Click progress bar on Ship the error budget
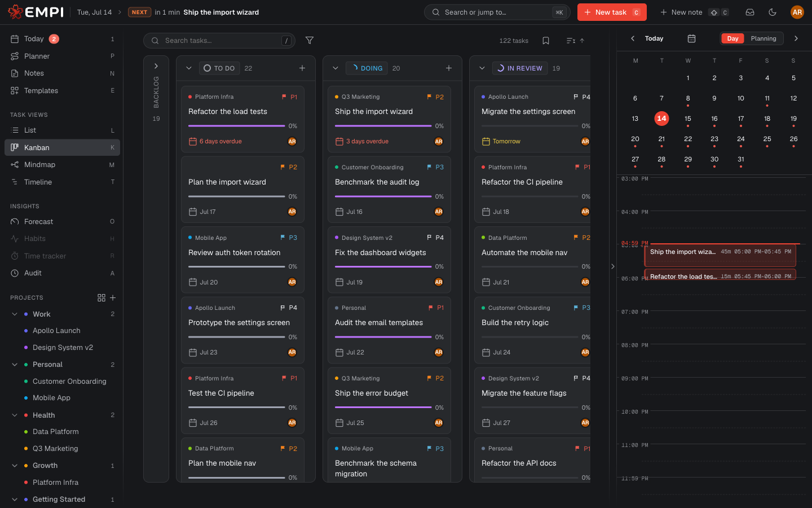812x508 pixels. (x=383, y=408)
